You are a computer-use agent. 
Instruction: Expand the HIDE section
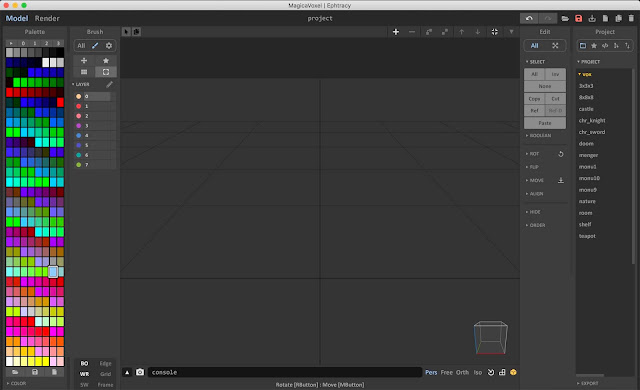(x=533, y=212)
